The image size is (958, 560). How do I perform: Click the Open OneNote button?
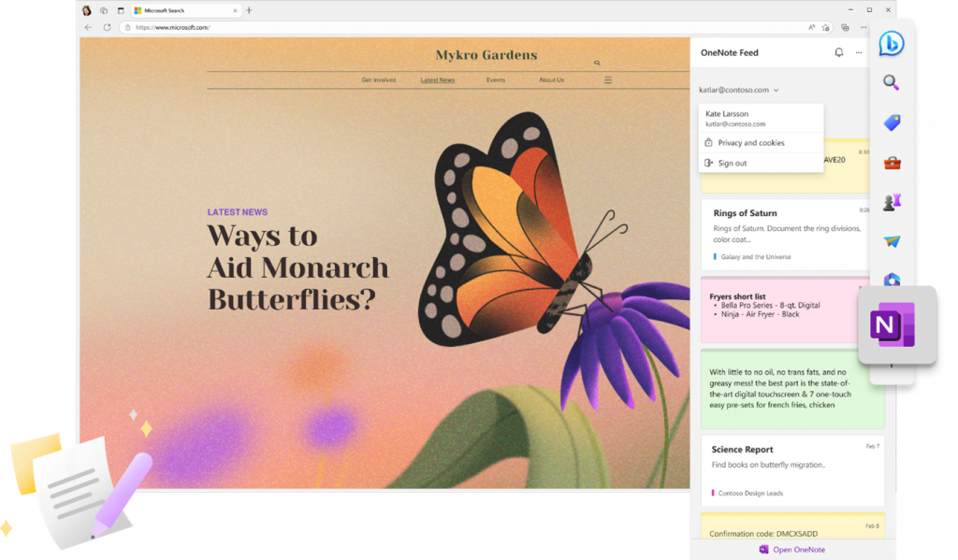(791, 550)
